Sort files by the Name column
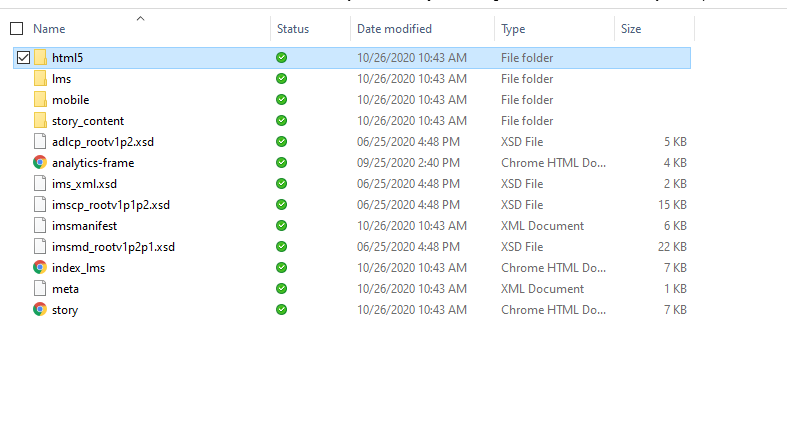The image size is (787, 422). pos(49,29)
